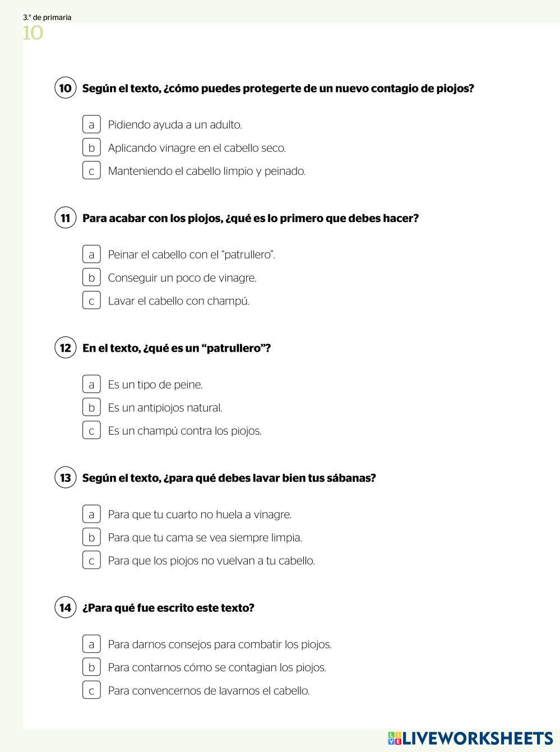Click the question 12 number circle
This screenshot has height=752, width=560.
click(66, 348)
